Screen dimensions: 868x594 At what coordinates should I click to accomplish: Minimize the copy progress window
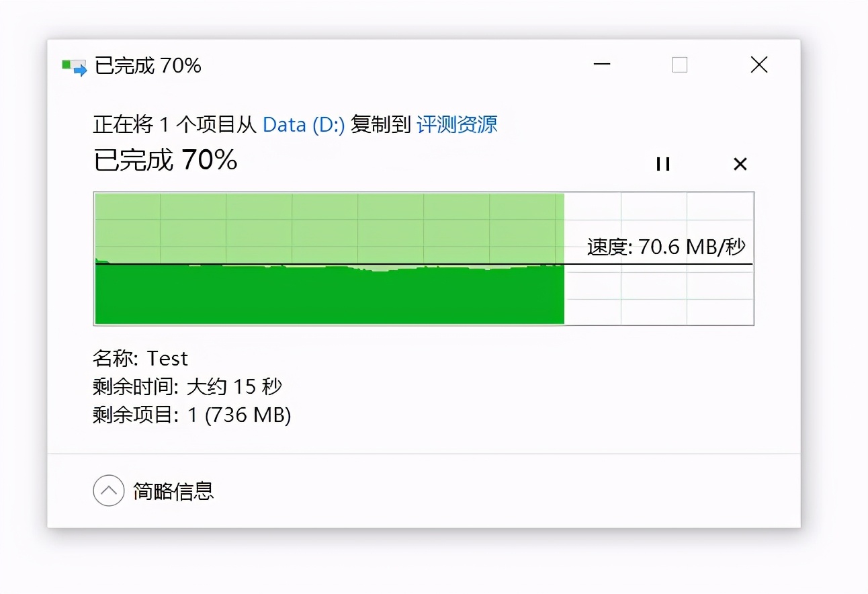click(602, 65)
